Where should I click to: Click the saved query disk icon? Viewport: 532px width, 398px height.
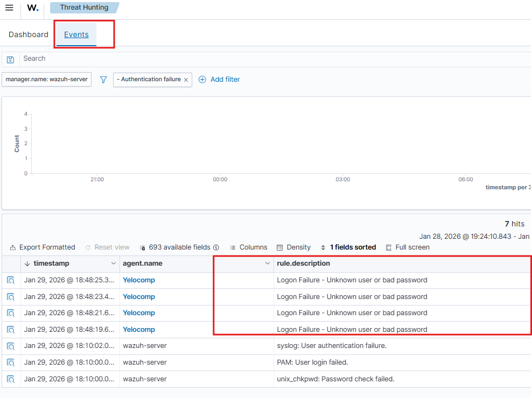pos(10,59)
